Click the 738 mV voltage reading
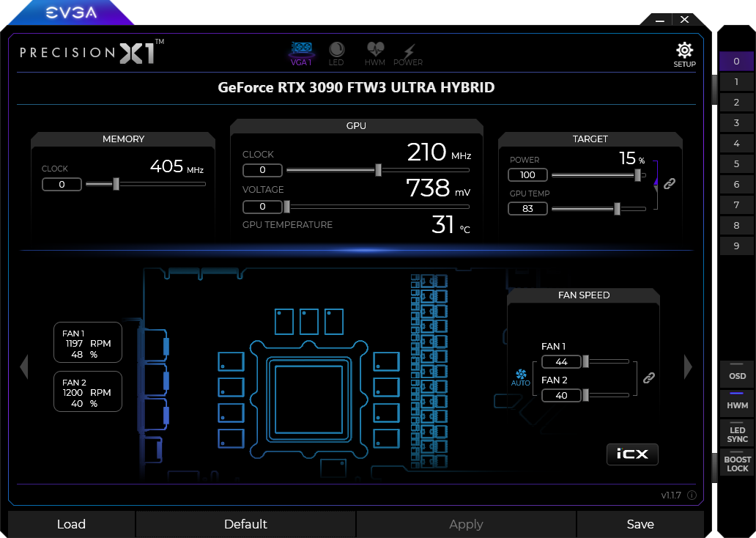The width and height of the screenshot is (756, 538). tap(438, 188)
